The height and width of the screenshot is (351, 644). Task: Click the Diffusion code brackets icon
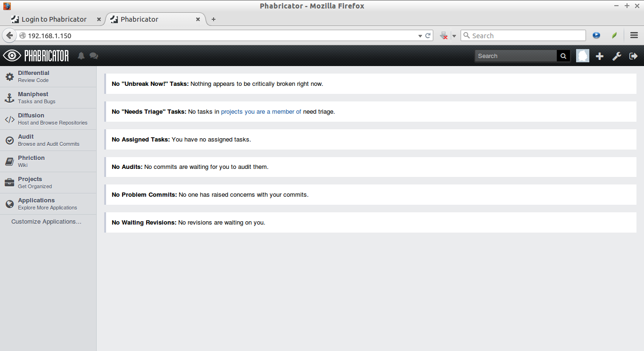click(x=9, y=119)
